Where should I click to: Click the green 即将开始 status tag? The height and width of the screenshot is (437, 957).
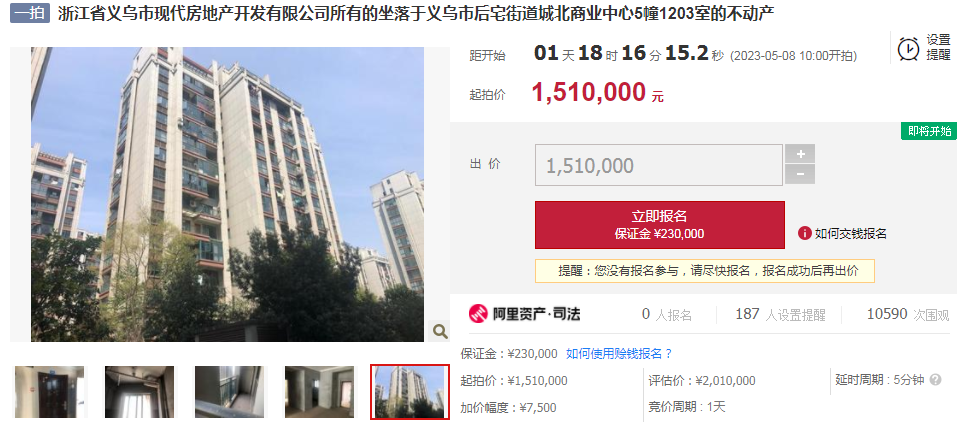coord(929,131)
